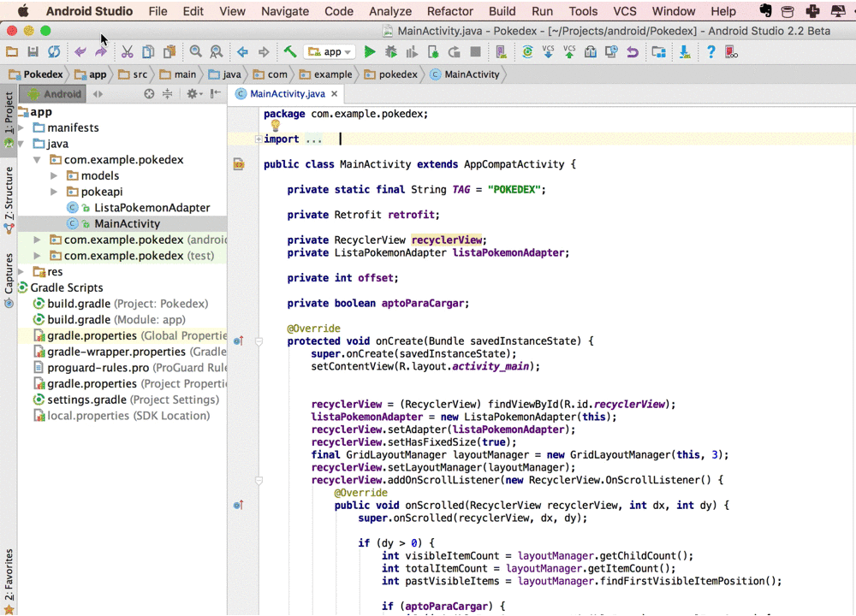Collapse the com.example.pokedex package
Image resolution: width=856 pixels, height=616 pixels.
[x=37, y=160]
